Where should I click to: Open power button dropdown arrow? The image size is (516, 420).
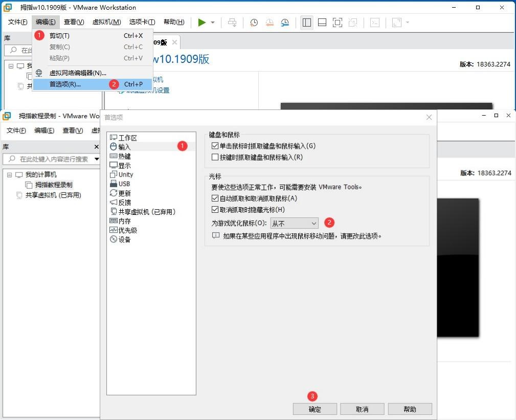213,23
